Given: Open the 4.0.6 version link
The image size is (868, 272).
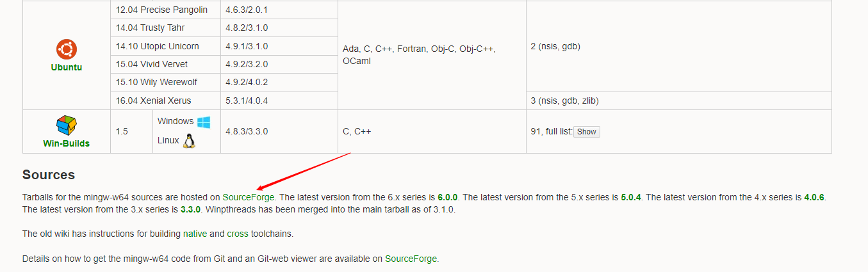Looking at the screenshot, I should pyautogui.click(x=815, y=197).
